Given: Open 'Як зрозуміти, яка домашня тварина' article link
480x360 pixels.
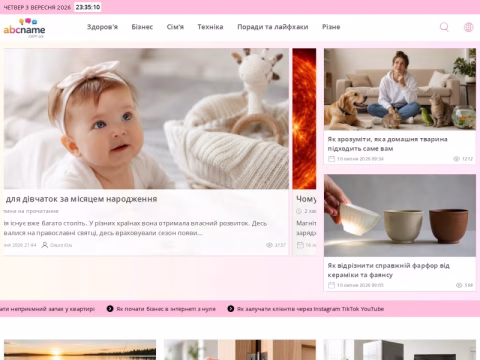Looking at the screenshot, I should point(387,144).
